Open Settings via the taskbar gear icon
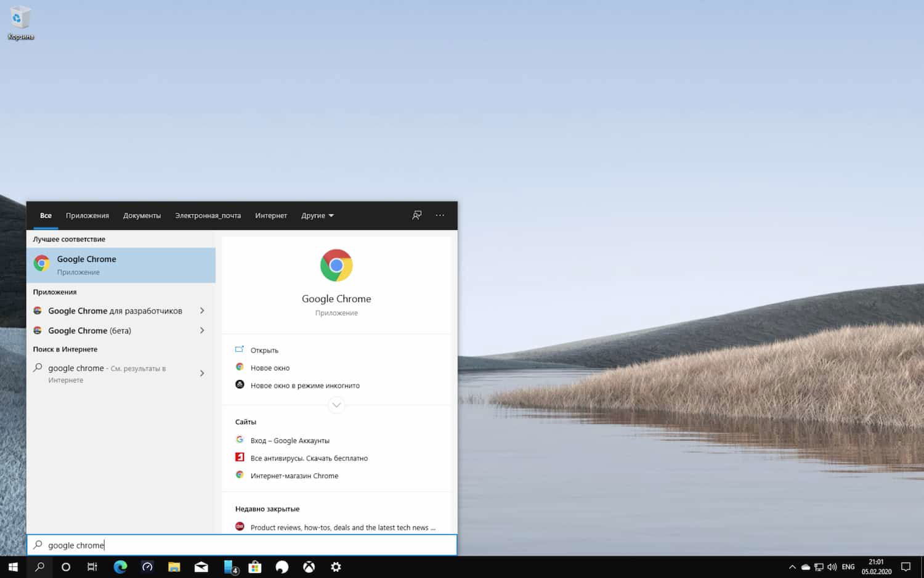 pos(336,567)
